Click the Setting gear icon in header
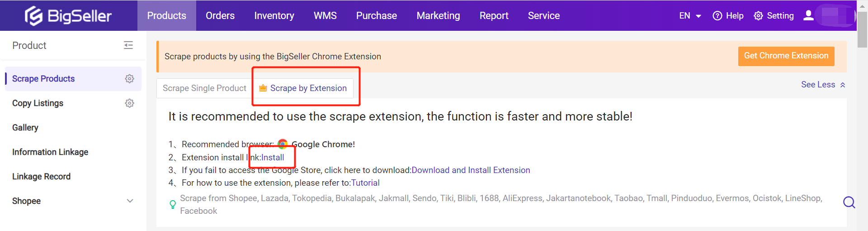This screenshot has height=231, width=868. coord(758,16)
